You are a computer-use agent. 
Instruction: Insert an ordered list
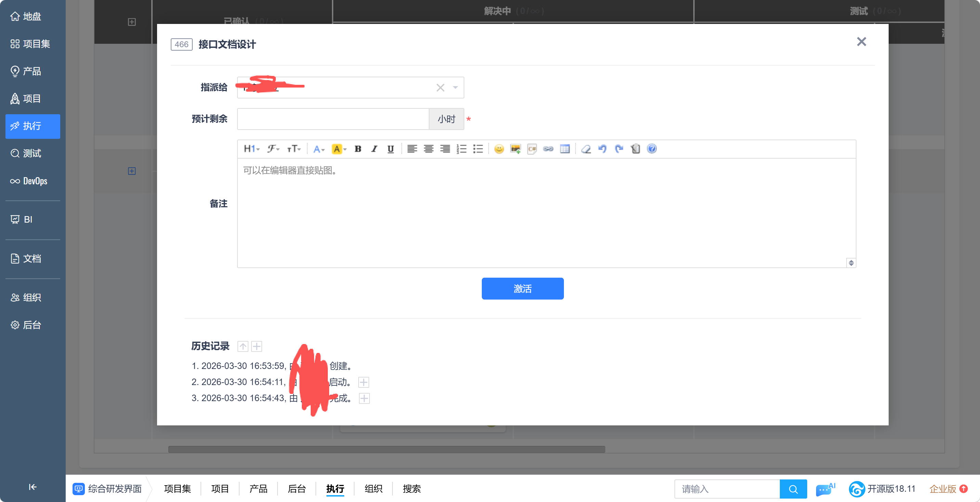click(461, 149)
